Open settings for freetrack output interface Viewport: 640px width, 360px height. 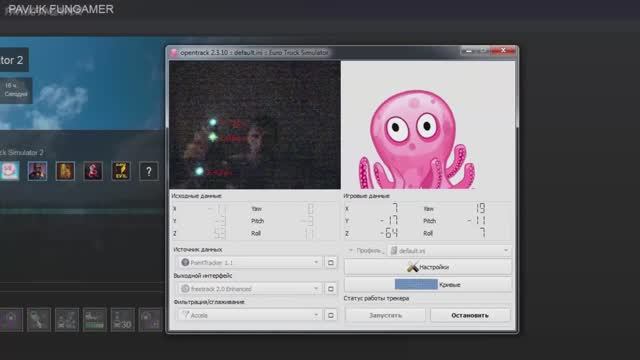click(x=331, y=289)
